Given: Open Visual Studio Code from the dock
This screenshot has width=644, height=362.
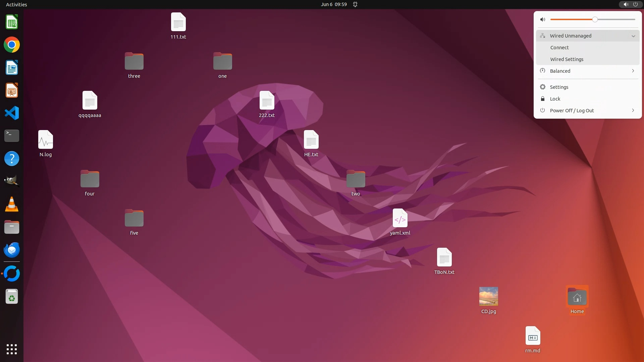Looking at the screenshot, I should point(12,113).
